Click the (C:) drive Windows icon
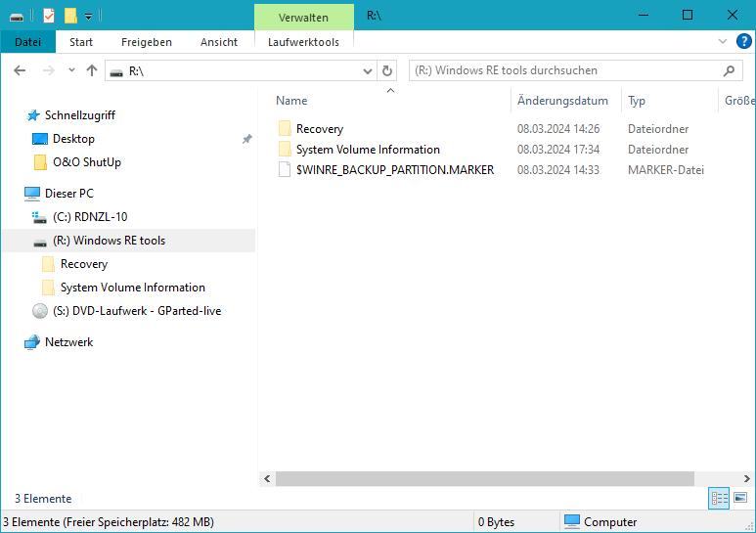Screen dimensions: 756x533 (x=39, y=217)
